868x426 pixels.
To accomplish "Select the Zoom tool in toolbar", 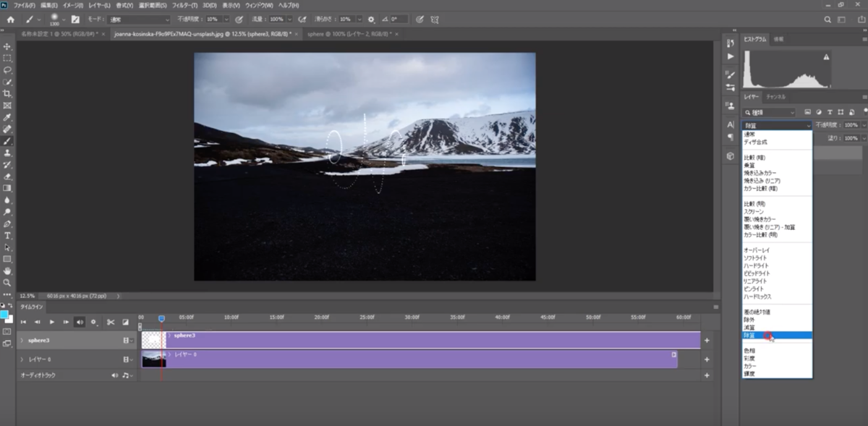I will (7, 283).
